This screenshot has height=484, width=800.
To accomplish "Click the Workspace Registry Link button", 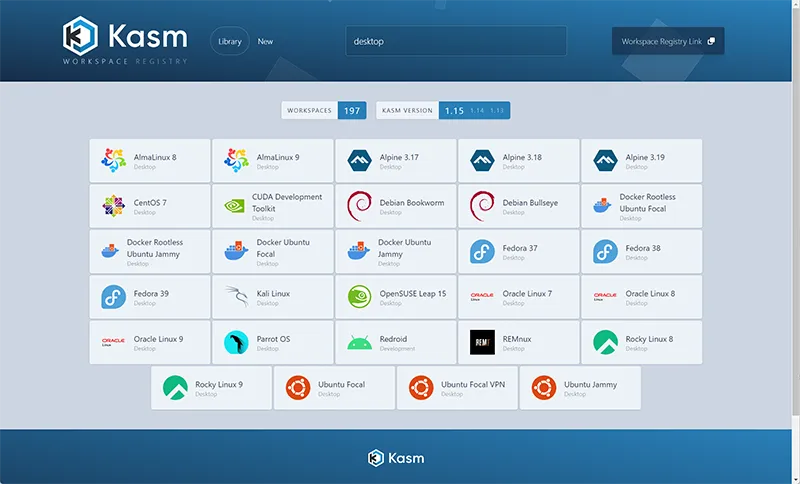I will pyautogui.click(x=667, y=41).
